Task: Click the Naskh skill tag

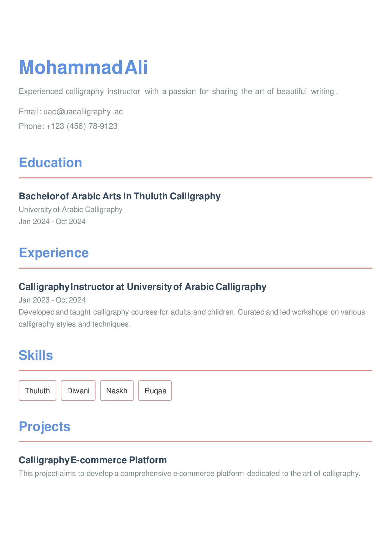Action: (x=117, y=391)
